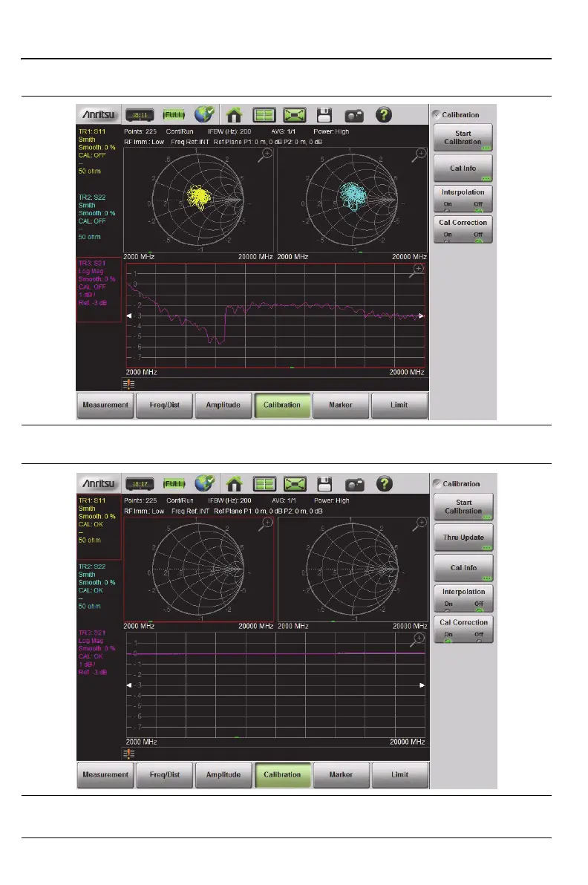The width and height of the screenshot is (588, 885).
Task: Open Amplitude menu in 18:17 screen
Action: pos(223,775)
